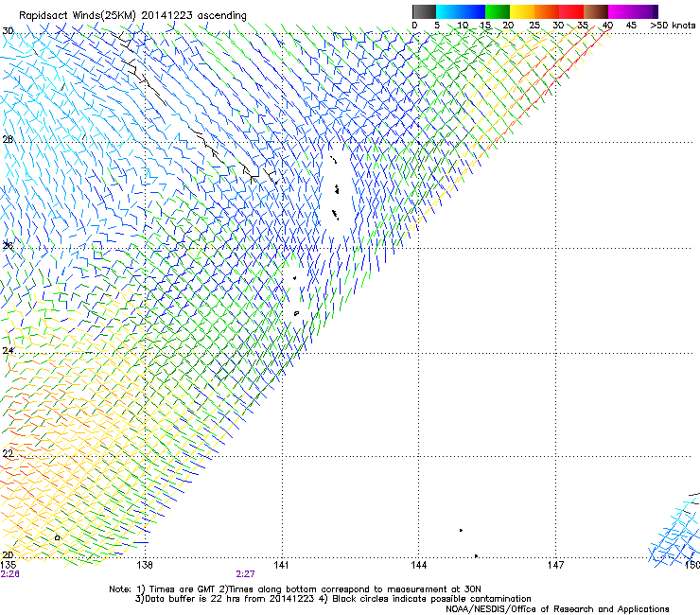This screenshot has height=615, width=700.
Task: Click the orange 25-30 knots legend color
Action: 547,11
